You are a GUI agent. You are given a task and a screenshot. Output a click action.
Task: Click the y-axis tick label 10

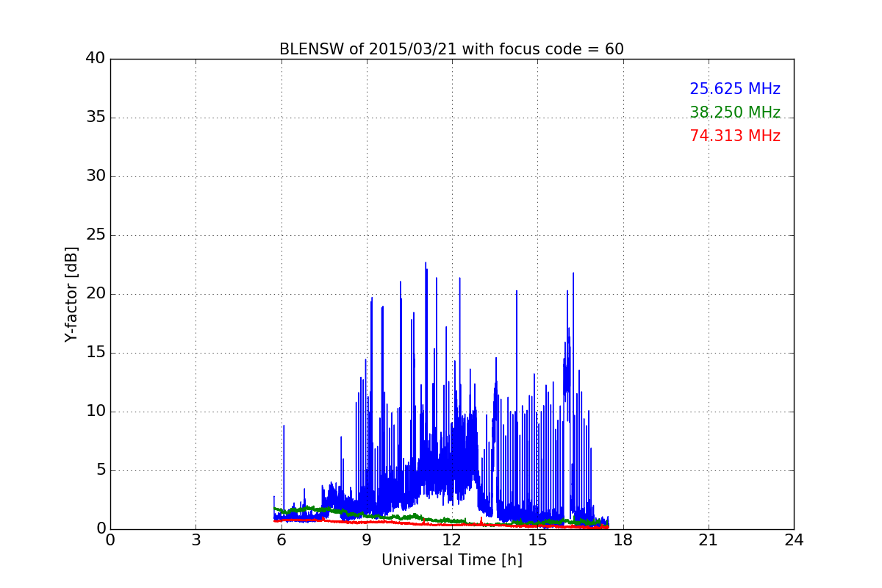coord(95,411)
